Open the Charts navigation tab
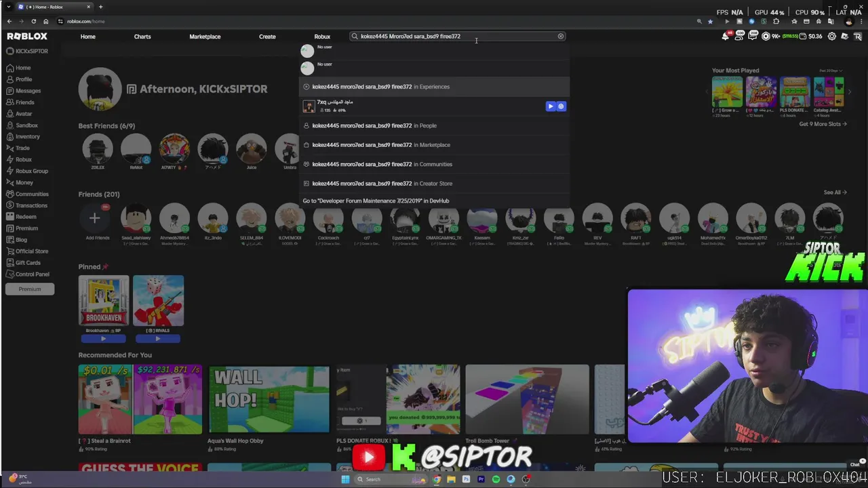The image size is (868, 488). 142,37
